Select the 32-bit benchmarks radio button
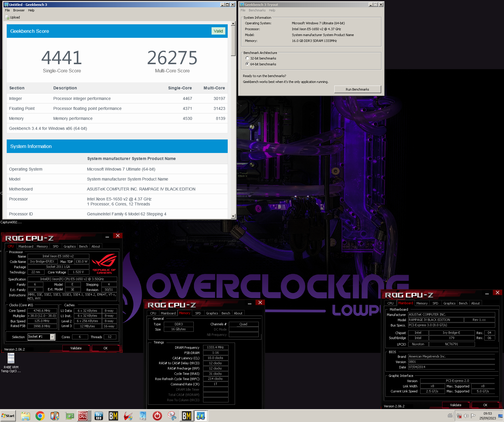 click(x=247, y=58)
